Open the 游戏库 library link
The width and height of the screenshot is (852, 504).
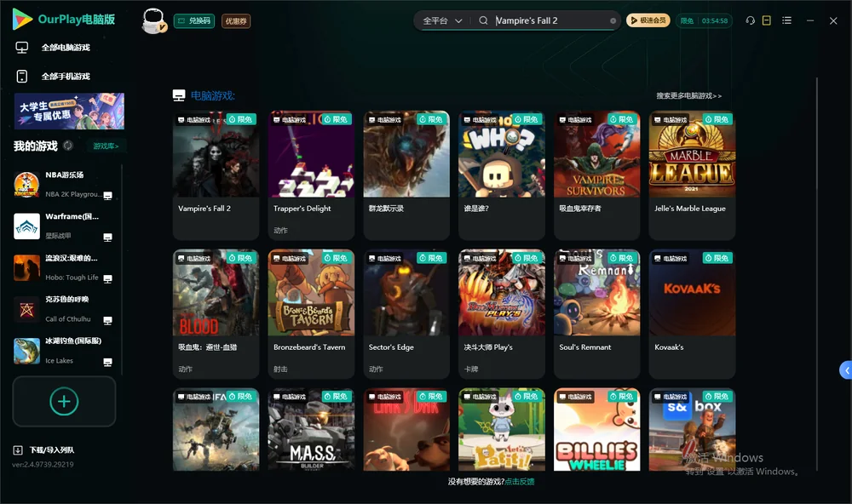point(106,146)
